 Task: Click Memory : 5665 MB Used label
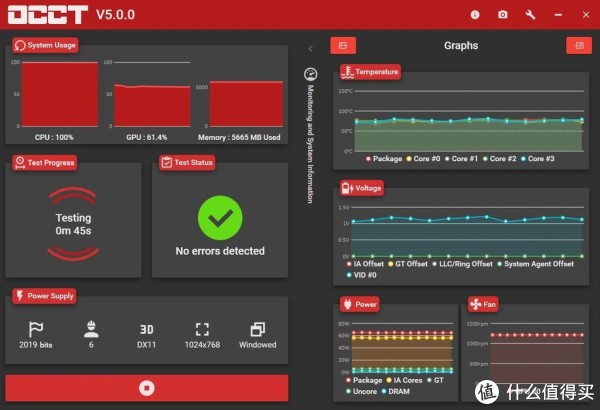239,137
